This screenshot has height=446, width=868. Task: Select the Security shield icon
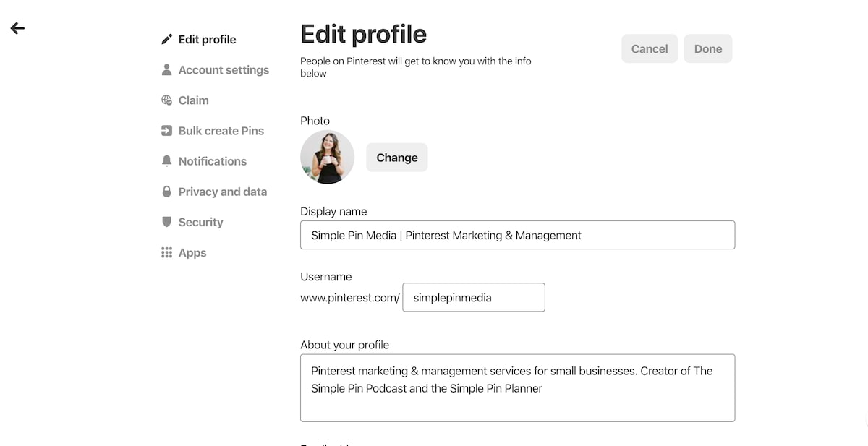167,222
